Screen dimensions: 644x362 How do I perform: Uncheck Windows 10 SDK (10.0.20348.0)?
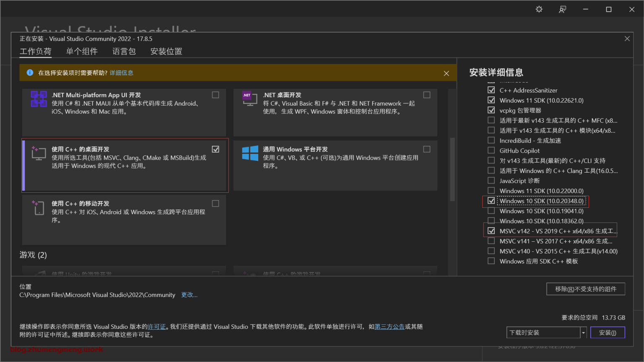tap(491, 201)
